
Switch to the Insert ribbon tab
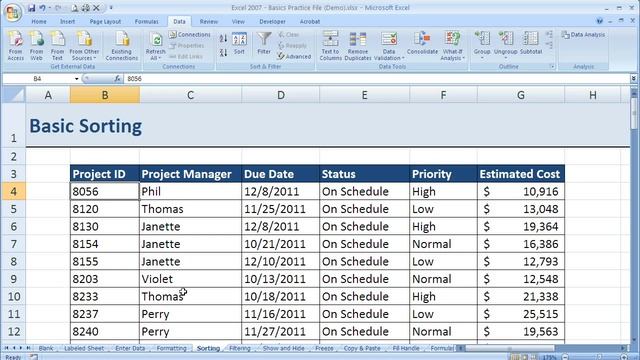tap(67, 22)
